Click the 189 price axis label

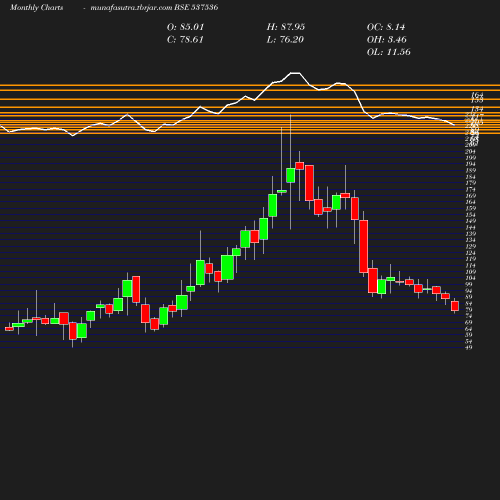pos(470,170)
